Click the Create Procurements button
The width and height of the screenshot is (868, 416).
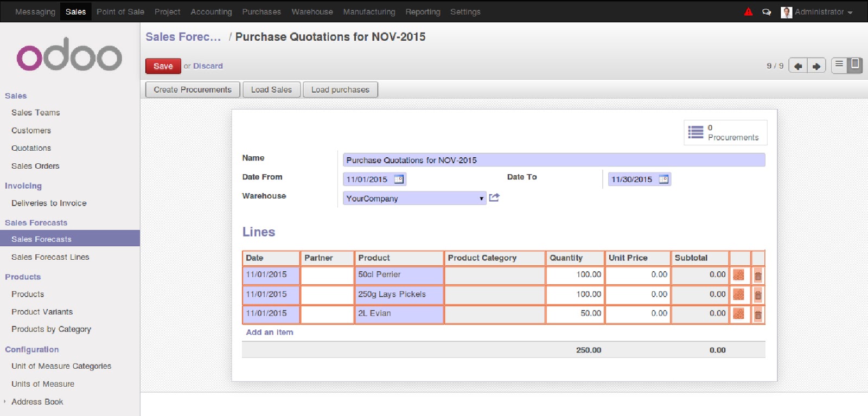click(193, 90)
